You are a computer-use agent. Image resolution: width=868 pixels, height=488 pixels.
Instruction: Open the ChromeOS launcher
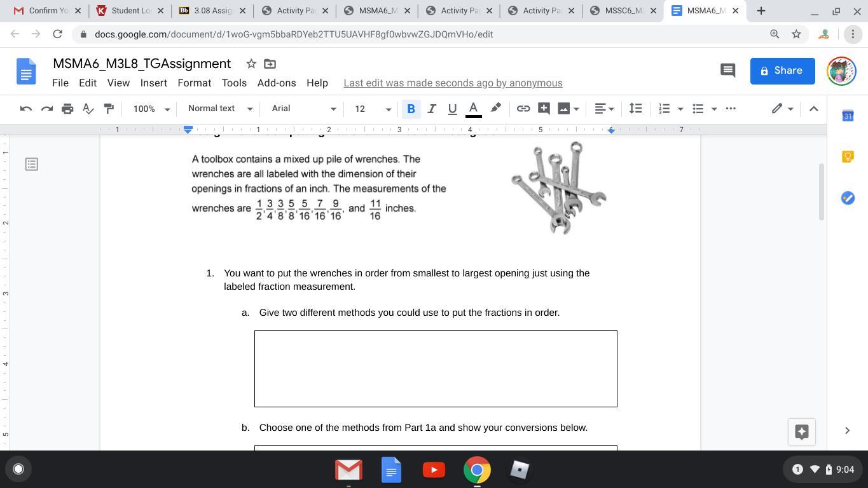pos(18,469)
